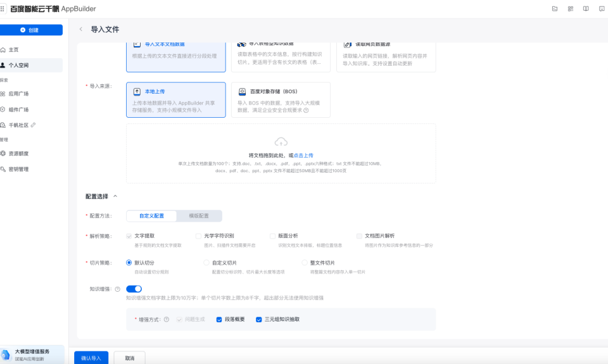The width and height of the screenshot is (608, 364).
Task: Click the 组件广场 shield icon
Action: pos(3,110)
